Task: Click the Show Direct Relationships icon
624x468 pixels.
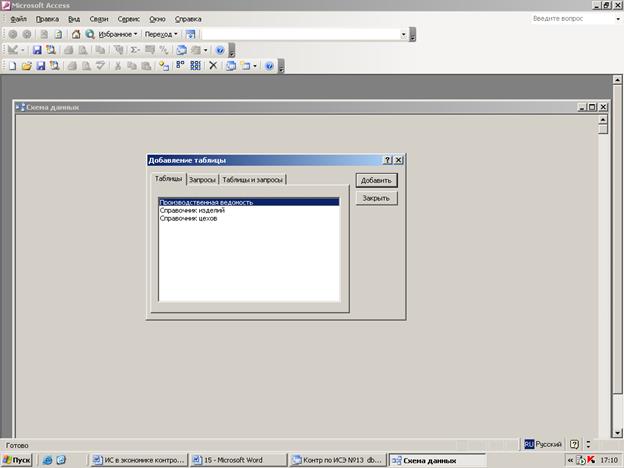Action: tap(180, 66)
